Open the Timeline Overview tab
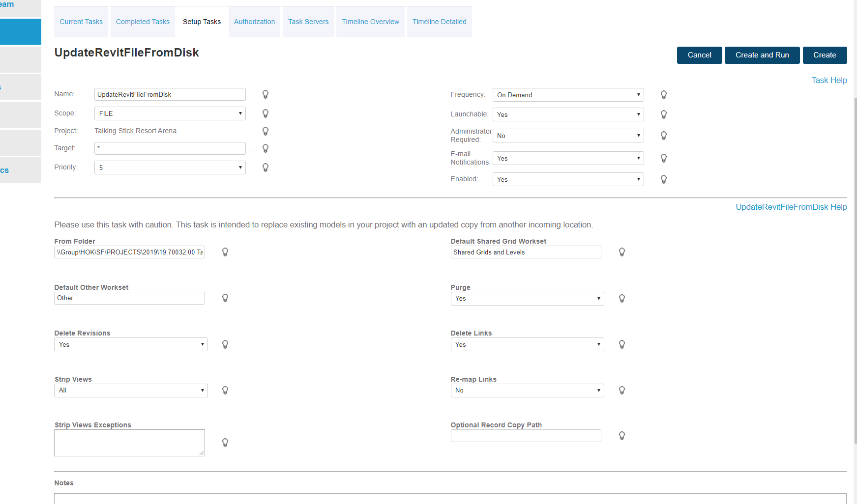Viewport: 857px width, 504px height. (x=370, y=22)
